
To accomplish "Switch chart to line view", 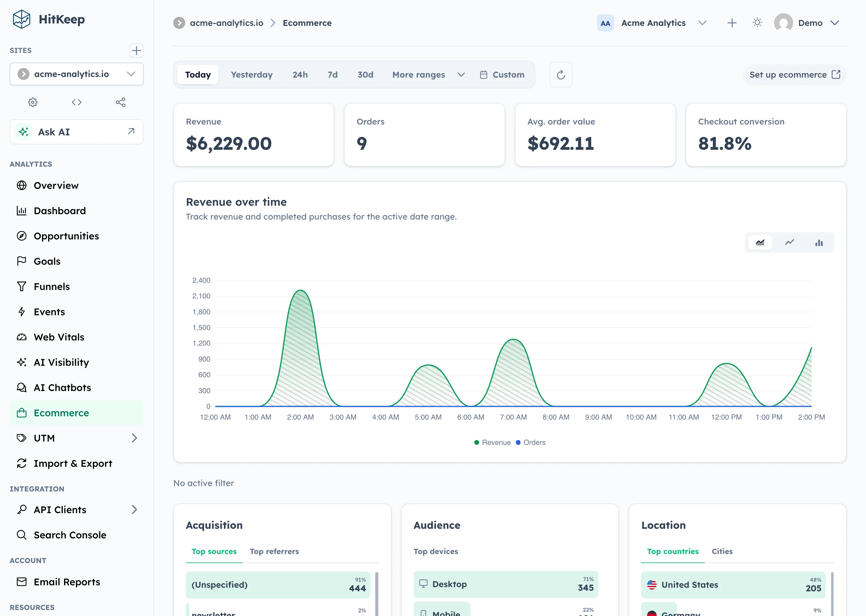I will (x=789, y=243).
